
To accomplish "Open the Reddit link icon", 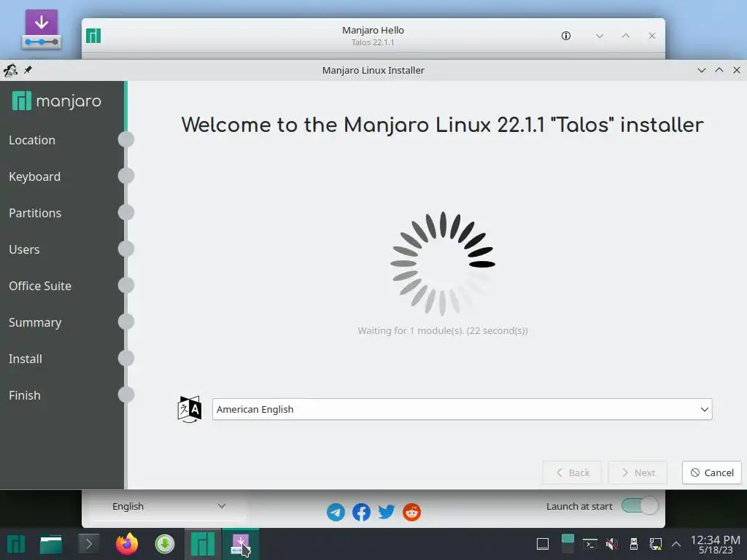I will pos(411,513).
